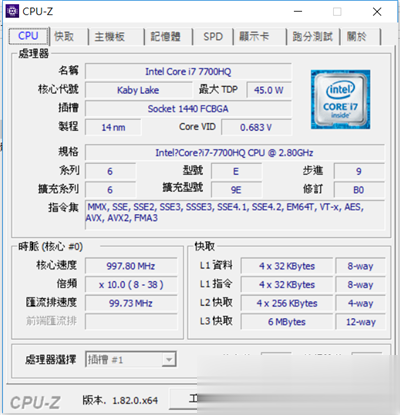
Task: Click the multiplier value x 10.0 (8 - 38)
Action: coord(131,285)
